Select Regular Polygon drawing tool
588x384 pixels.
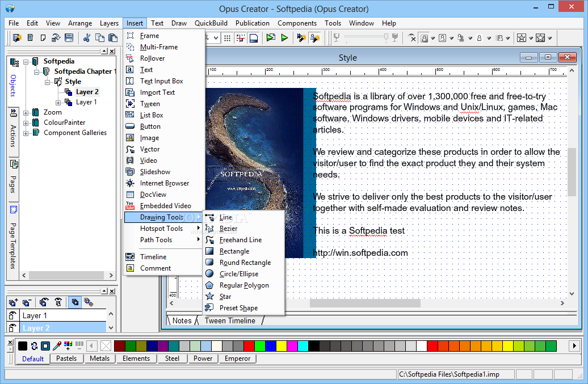point(243,285)
